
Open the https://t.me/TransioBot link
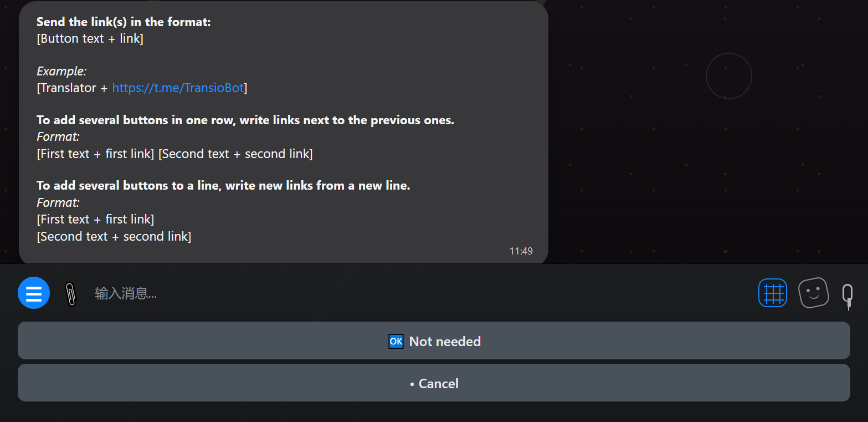(178, 88)
